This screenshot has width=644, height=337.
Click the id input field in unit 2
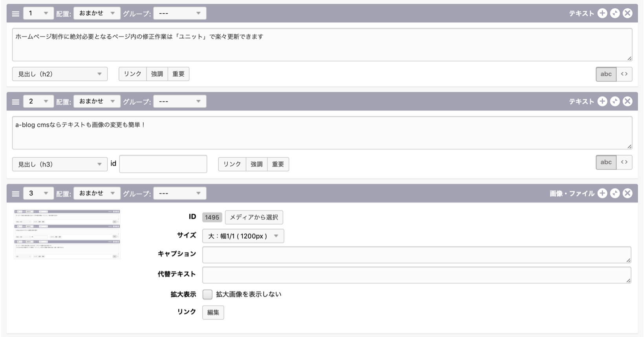click(x=163, y=164)
